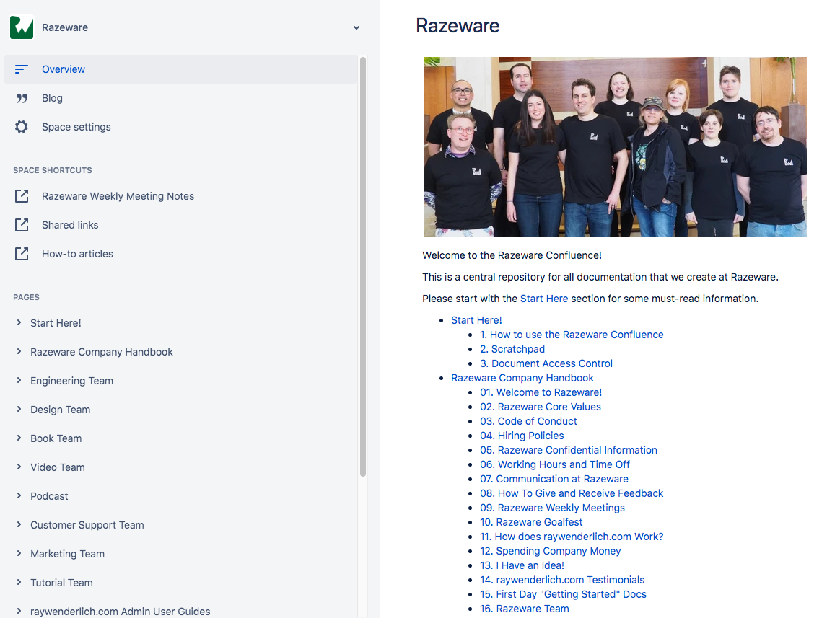The height and width of the screenshot is (618, 840).
Task: Expand the Engineering Team page tree
Action: [x=19, y=380]
